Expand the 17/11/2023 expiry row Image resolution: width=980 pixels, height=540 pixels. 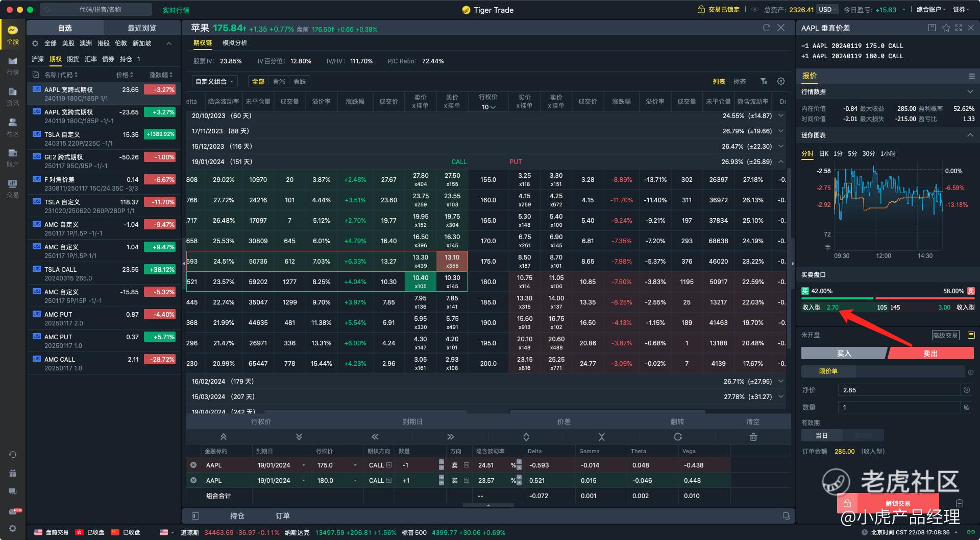[781, 131]
